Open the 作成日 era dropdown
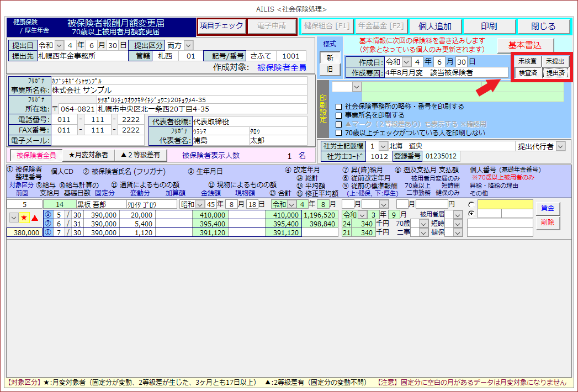This screenshot has height=392, width=578. point(407,61)
